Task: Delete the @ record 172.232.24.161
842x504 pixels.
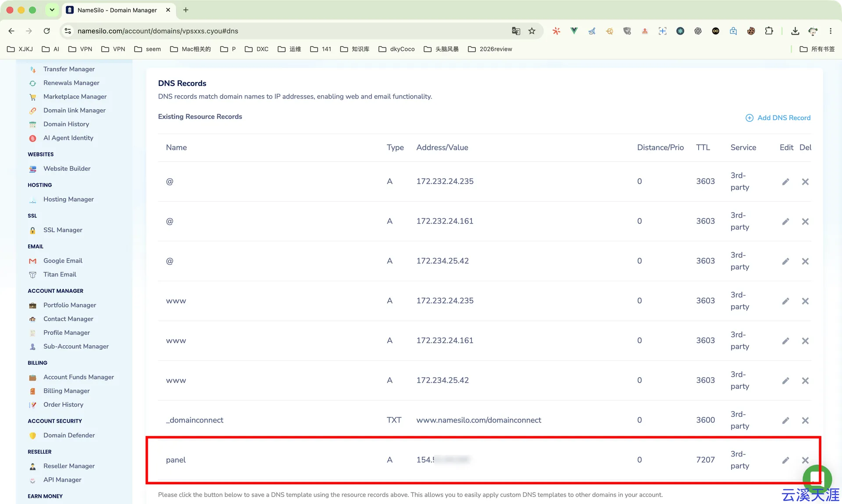Action: coord(805,221)
